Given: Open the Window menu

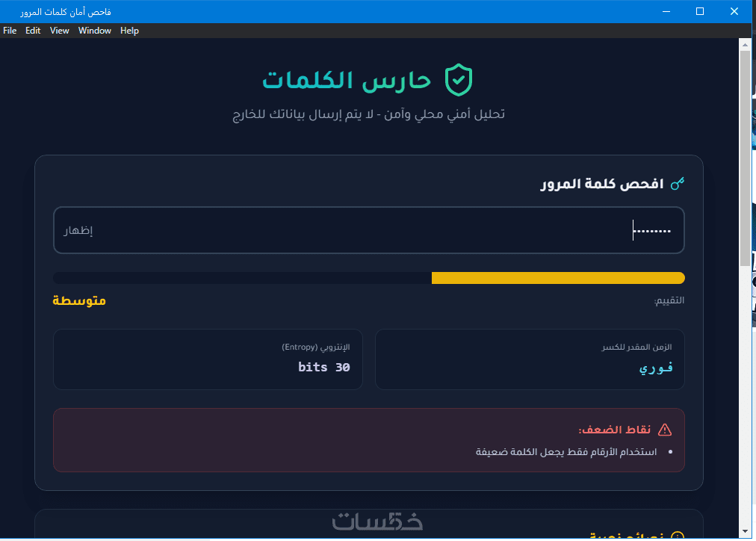Looking at the screenshot, I should tap(94, 31).
